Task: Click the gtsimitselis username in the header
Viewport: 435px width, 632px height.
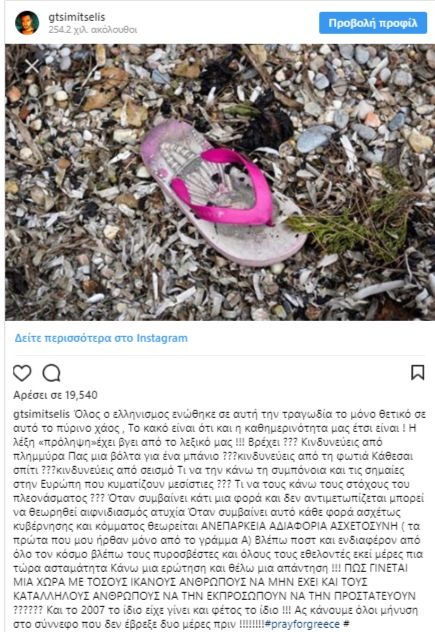Action: [77, 17]
